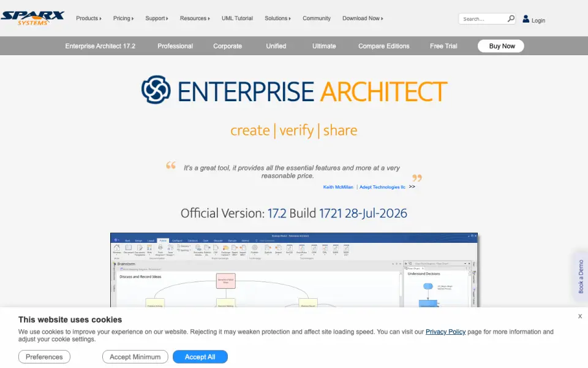Open the Ultimate edition tab
Screen dimensions: 588x368
(324, 46)
